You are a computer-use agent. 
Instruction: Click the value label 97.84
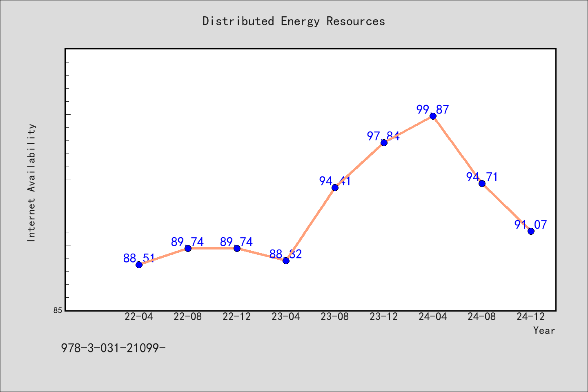pyautogui.click(x=383, y=136)
